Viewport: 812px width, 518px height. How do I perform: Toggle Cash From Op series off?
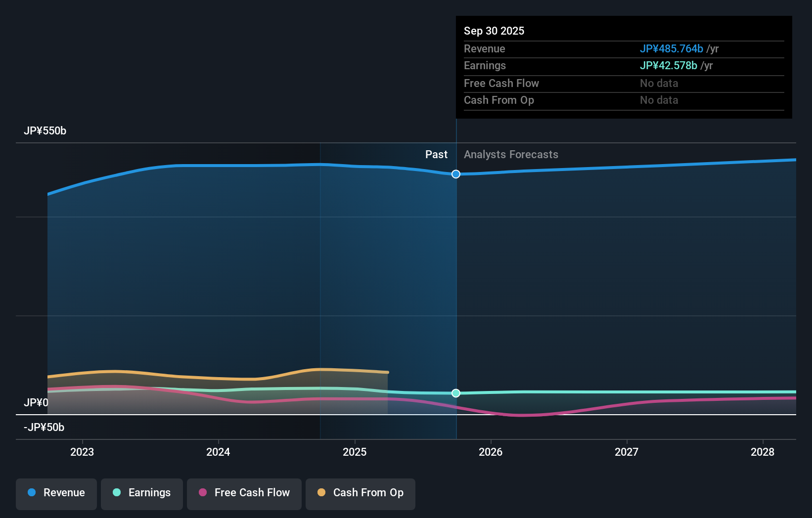[360, 493]
